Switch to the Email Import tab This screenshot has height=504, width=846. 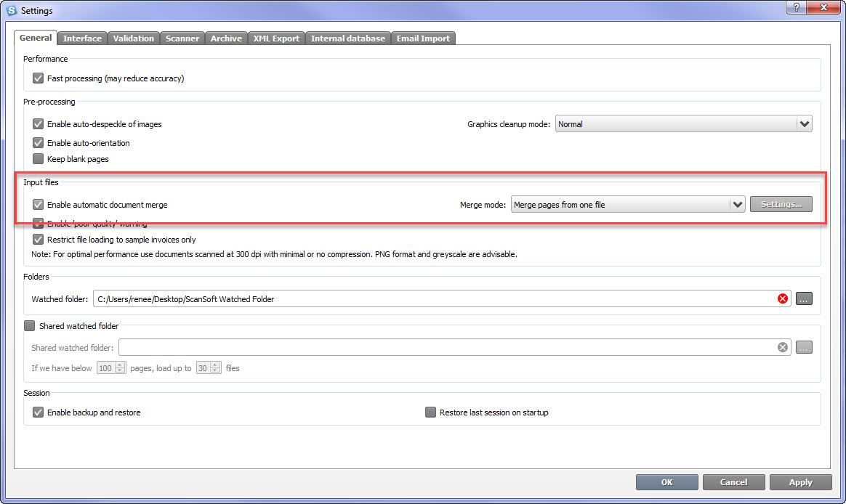pos(423,38)
